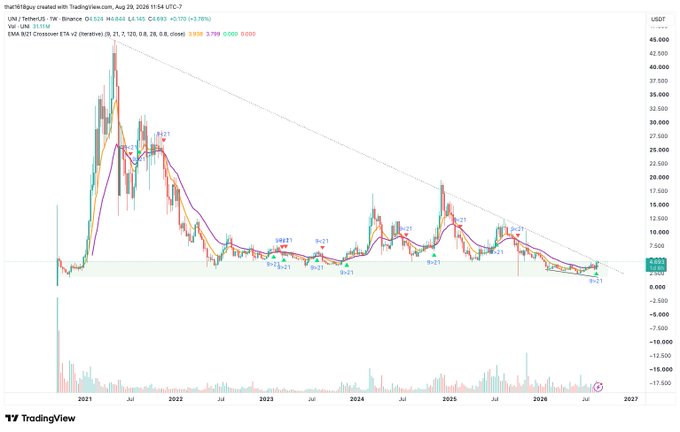Viewport: 680px width, 432px height.
Task: Click the 31.11M volume value in the legend
Action: pyautogui.click(x=42, y=26)
